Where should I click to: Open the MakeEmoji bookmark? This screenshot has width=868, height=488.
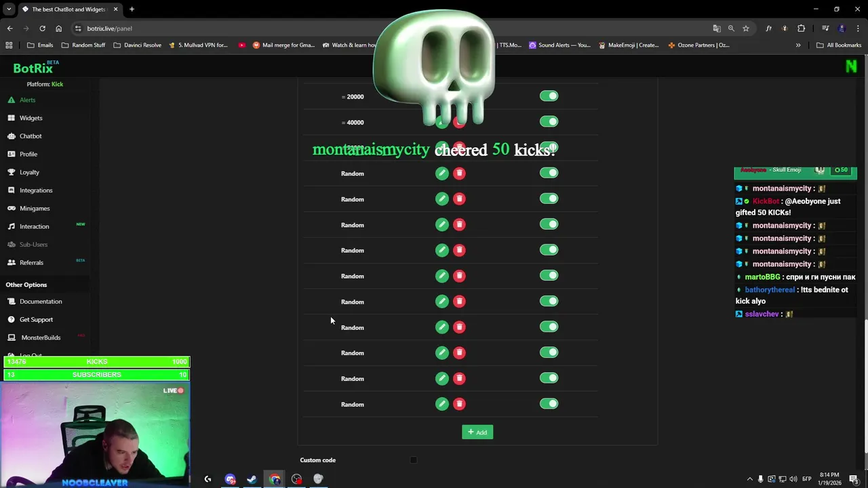[628, 45]
